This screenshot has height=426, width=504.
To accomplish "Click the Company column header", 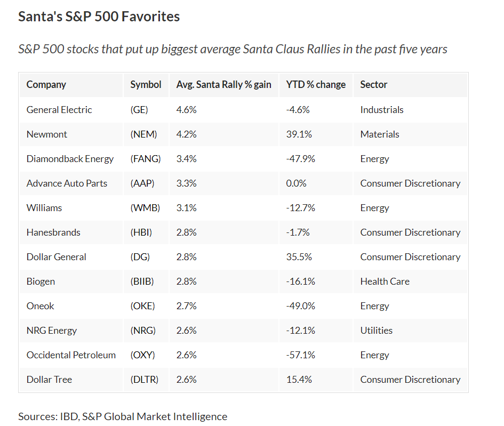I will [x=46, y=84].
